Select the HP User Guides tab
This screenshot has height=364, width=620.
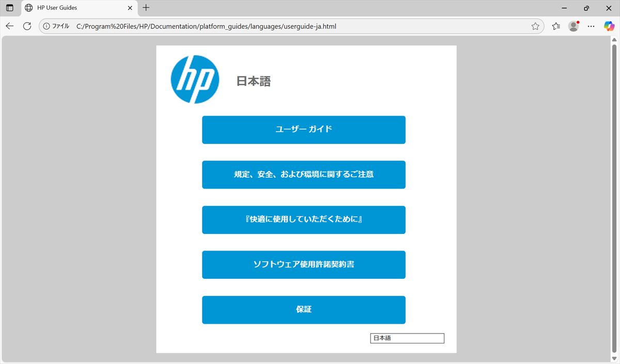72,8
